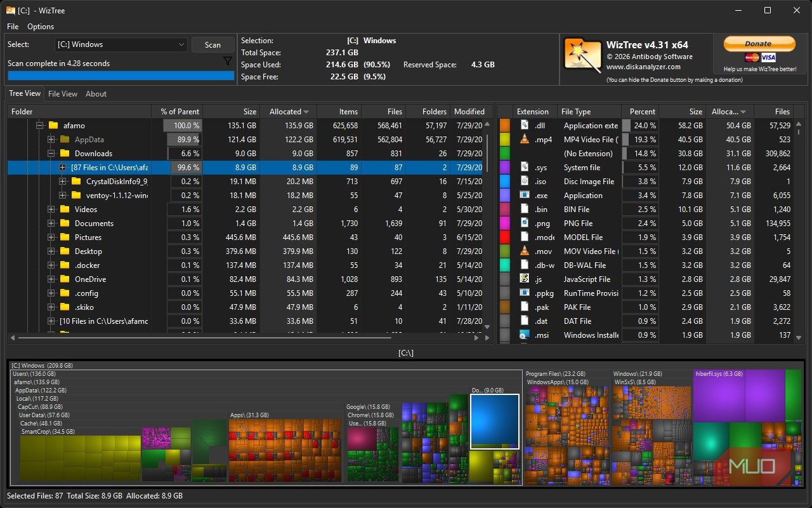This screenshot has width=812, height=508.
Task: Click the Videos folder icon
Action: coord(65,210)
